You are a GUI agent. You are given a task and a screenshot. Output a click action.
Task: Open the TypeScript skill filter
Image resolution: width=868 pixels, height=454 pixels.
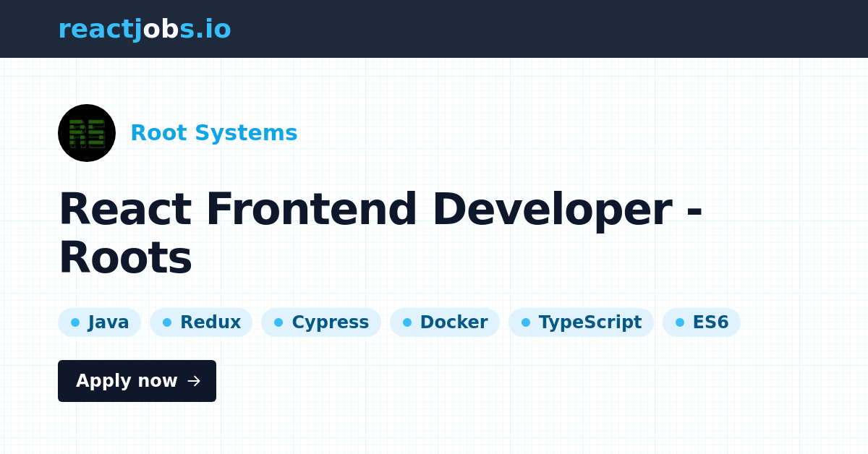coord(581,322)
